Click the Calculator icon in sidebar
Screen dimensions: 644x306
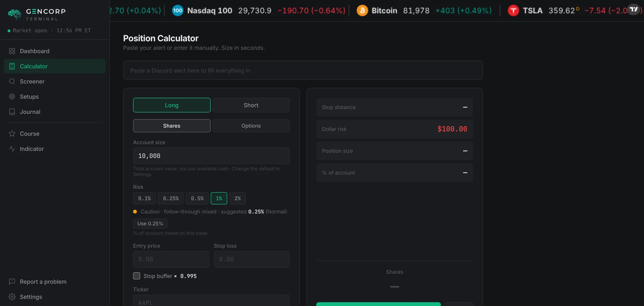coord(12,66)
